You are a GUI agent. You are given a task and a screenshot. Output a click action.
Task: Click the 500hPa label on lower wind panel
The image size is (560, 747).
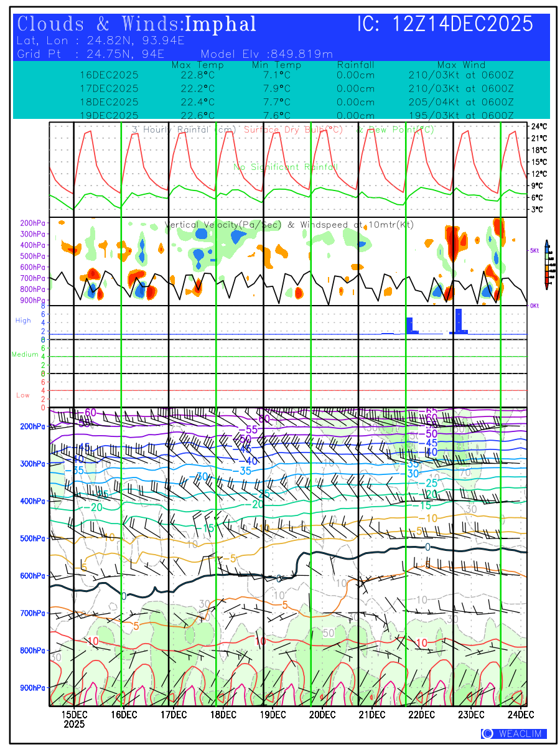coord(31,538)
